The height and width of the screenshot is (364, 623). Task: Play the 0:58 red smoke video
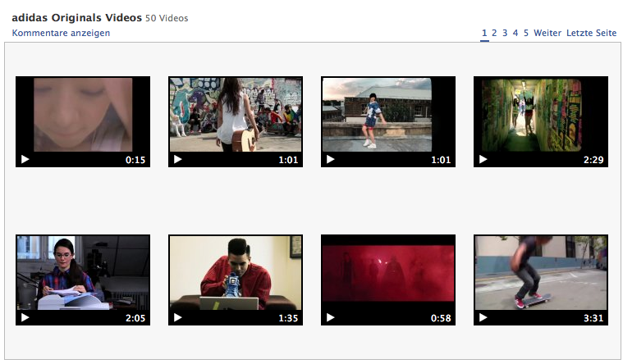coord(330,317)
